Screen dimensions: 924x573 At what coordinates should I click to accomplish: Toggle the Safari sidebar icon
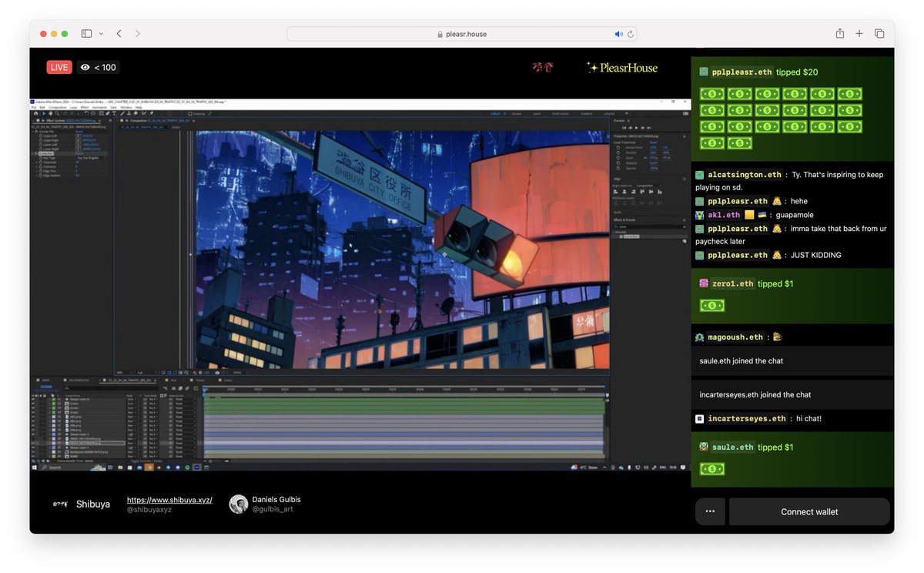pyautogui.click(x=86, y=34)
